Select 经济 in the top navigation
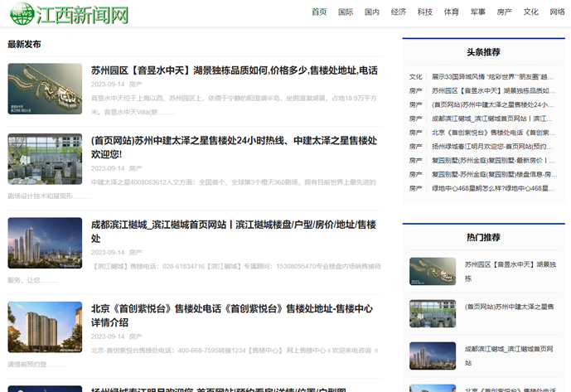Viewport: 571px width, 392px height. (399, 12)
